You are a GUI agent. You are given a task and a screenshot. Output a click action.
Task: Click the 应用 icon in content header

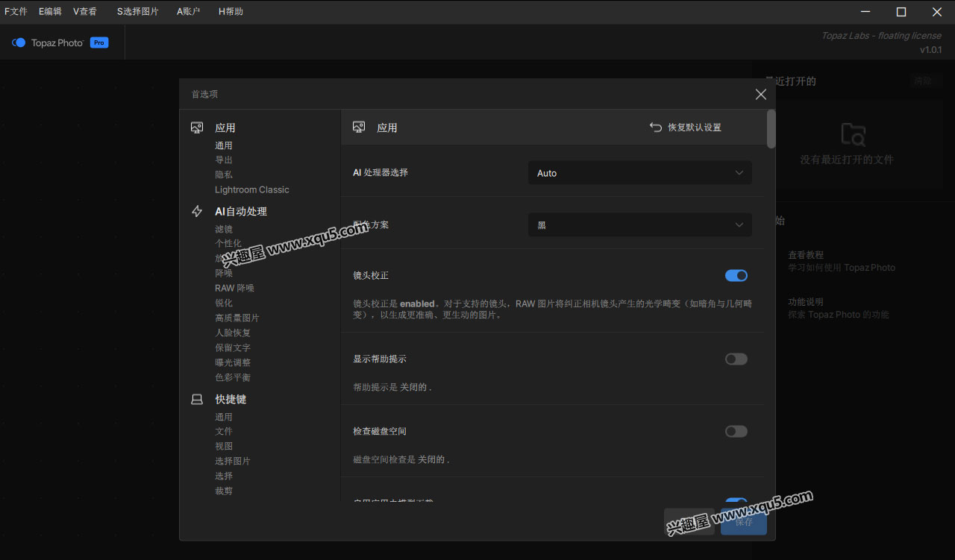click(x=359, y=128)
